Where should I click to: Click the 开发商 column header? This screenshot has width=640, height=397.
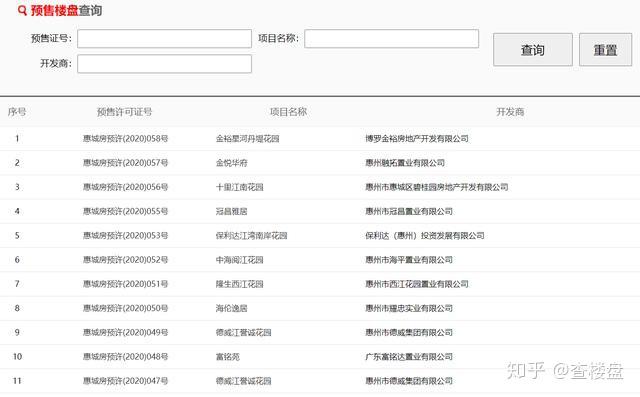(x=510, y=112)
